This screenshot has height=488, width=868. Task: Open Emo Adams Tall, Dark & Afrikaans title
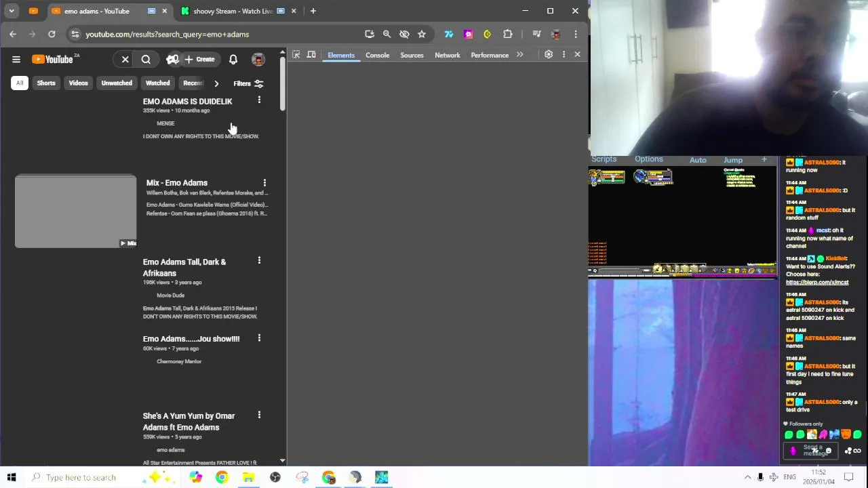coord(184,268)
